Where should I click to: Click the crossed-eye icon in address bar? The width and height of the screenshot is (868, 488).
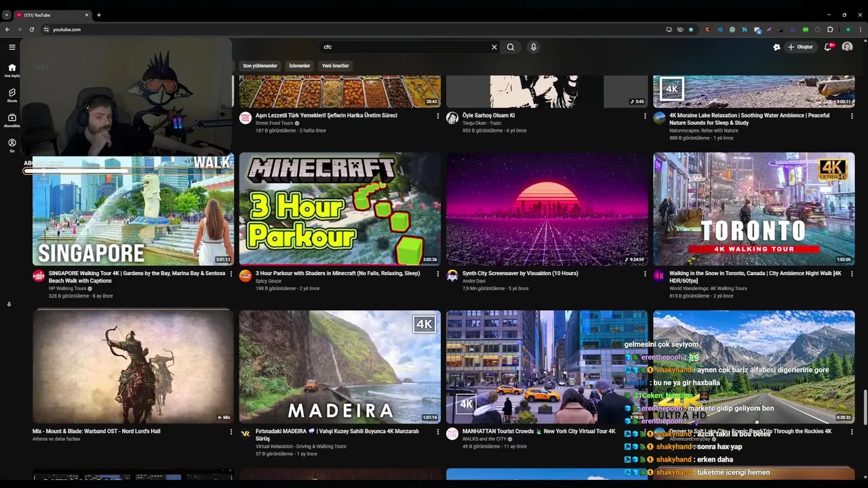tap(680, 29)
